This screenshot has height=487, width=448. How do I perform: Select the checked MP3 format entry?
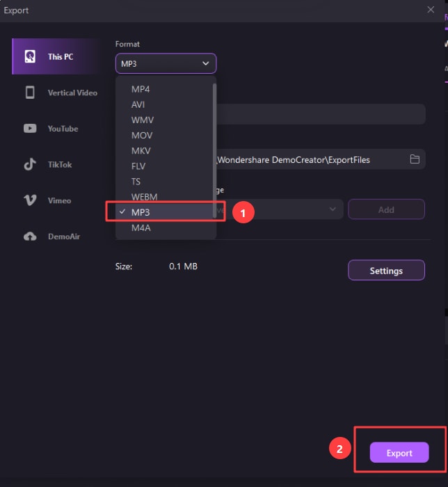[141, 212]
